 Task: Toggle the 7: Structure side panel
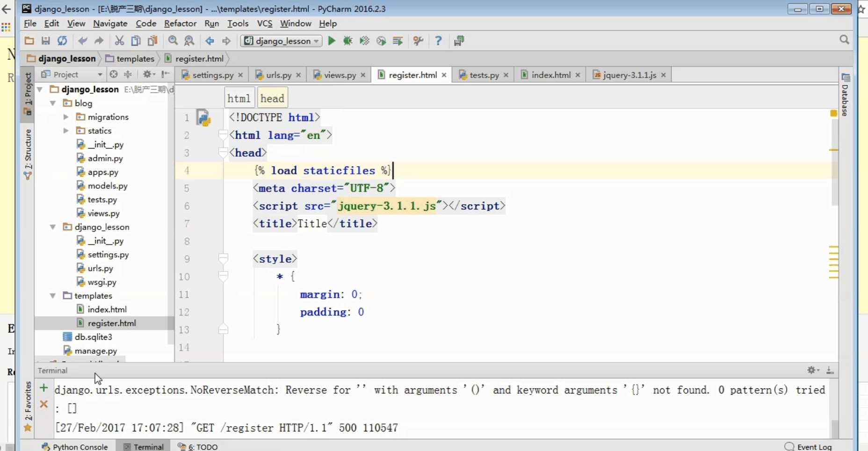(28, 154)
